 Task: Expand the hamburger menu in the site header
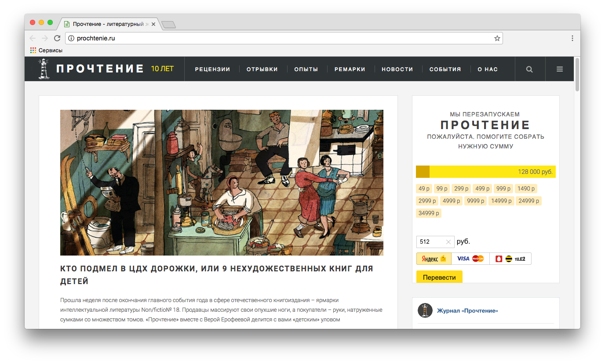[x=560, y=69]
